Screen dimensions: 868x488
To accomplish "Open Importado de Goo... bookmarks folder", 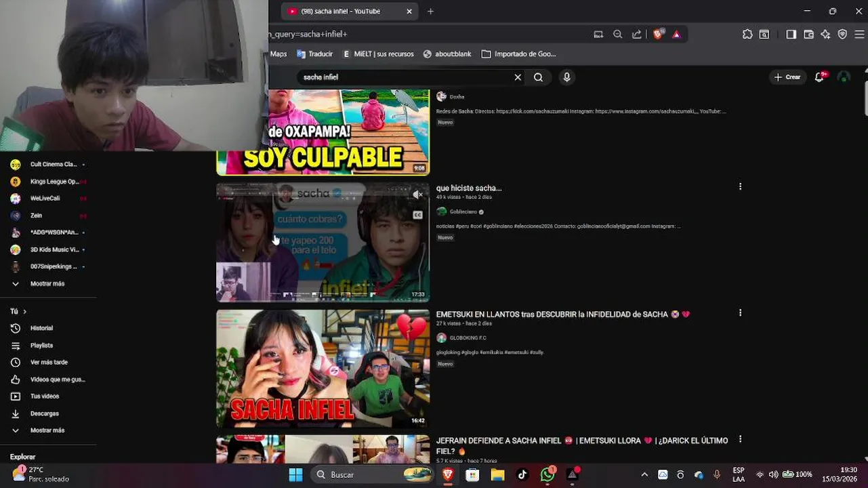I will tap(518, 54).
